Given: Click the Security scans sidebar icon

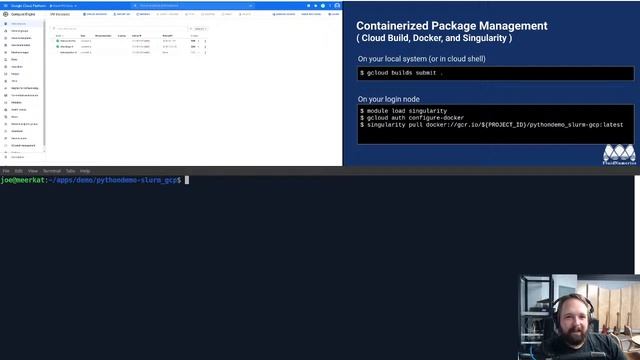Looking at the screenshot, I should click(6, 138).
